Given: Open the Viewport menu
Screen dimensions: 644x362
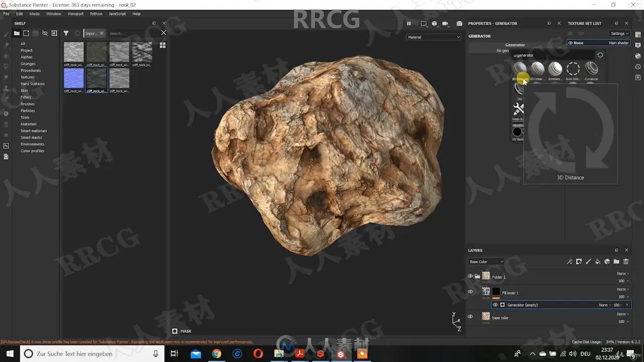Looking at the screenshot, I should coord(75,14).
